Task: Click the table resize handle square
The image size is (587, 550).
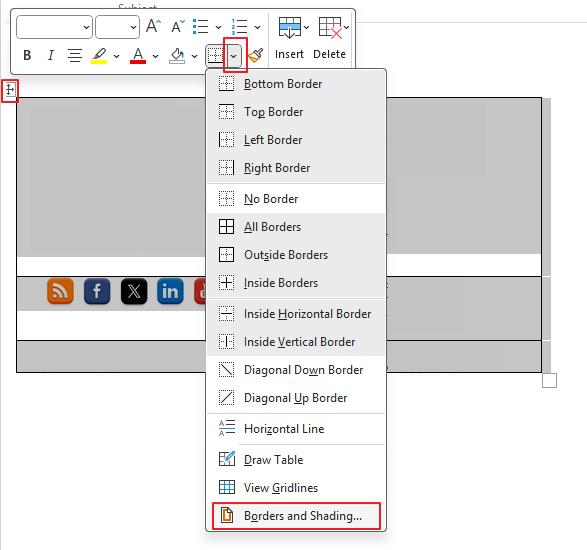Action: tap(549, 380)
